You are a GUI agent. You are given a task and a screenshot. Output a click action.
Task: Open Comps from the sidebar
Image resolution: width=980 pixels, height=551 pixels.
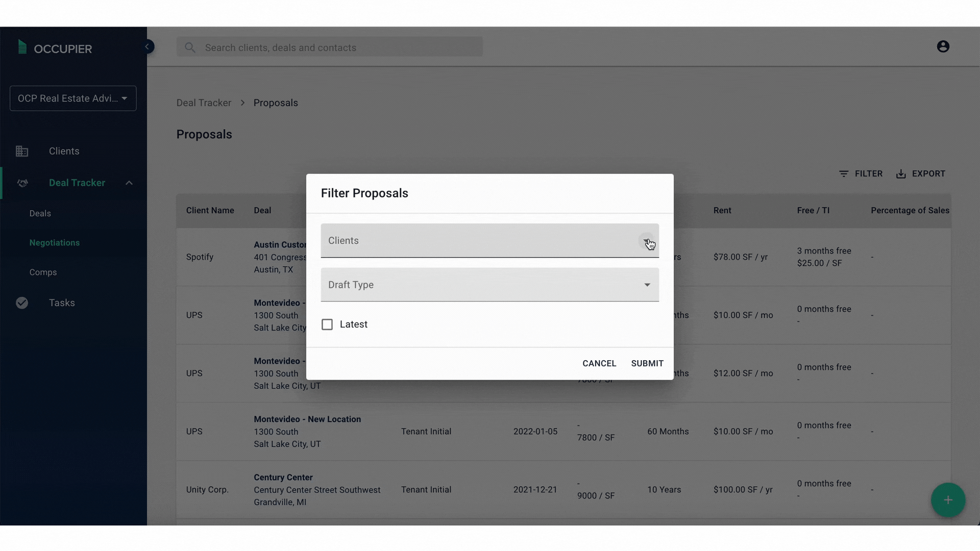click(43, 272)
